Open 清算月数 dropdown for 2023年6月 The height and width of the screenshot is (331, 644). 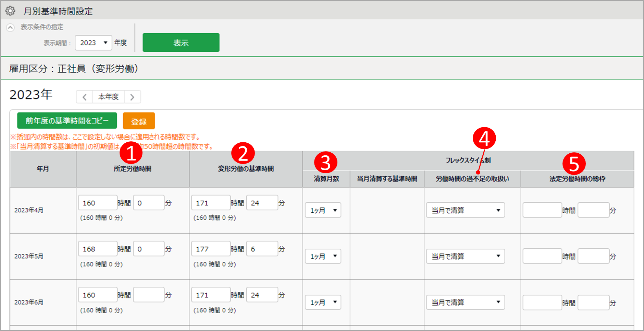(323, 302)
